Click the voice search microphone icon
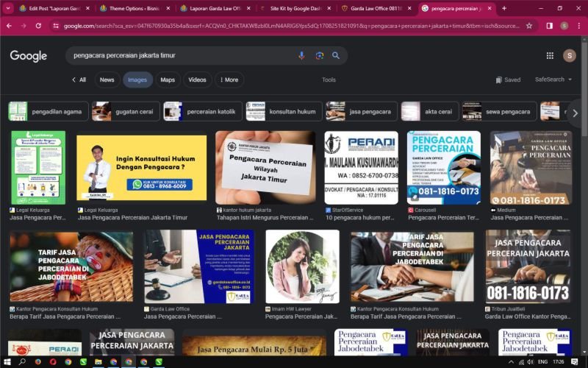The image size is (588, 368). point(301,55)
